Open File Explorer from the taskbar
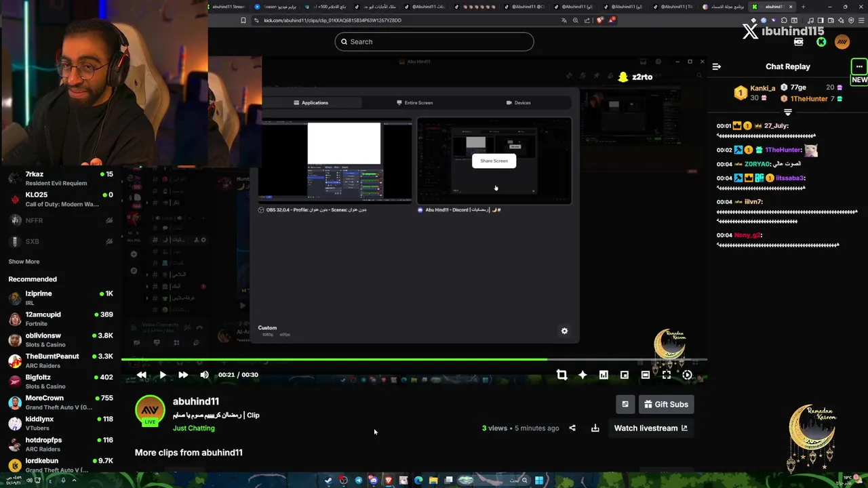The image size is (868, 488). pos(433,481)
